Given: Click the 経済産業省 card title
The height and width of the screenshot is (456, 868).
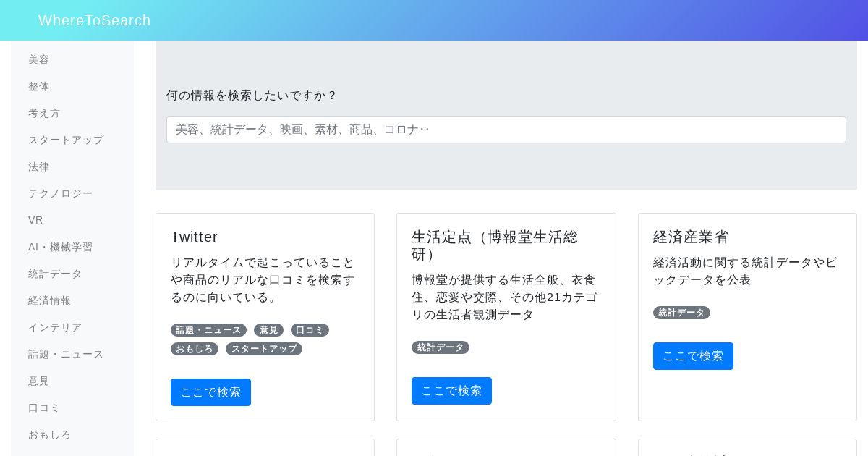Looking at the screenshot, I should pos(691,237).
